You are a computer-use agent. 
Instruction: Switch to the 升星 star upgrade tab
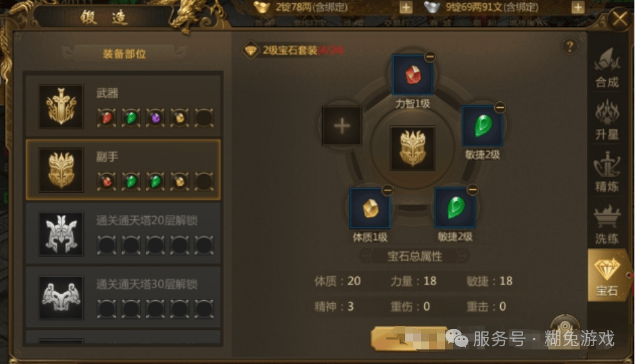tap(607, 120)
